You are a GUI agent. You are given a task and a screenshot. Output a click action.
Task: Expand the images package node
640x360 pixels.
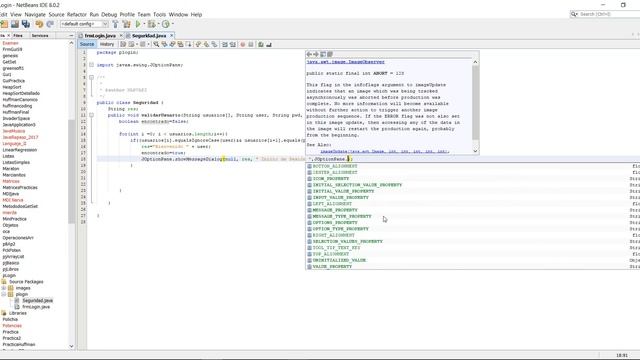click(4, 288)
